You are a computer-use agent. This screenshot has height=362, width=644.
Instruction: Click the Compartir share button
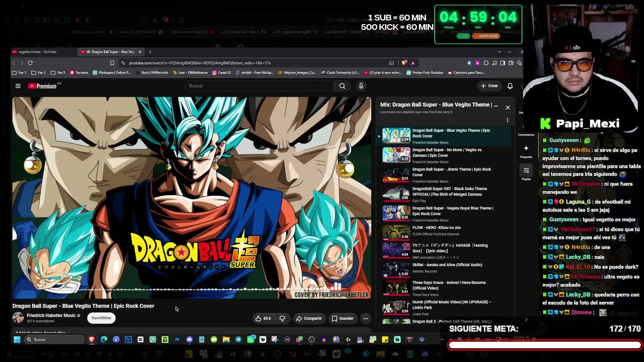[x=308, y=318]
